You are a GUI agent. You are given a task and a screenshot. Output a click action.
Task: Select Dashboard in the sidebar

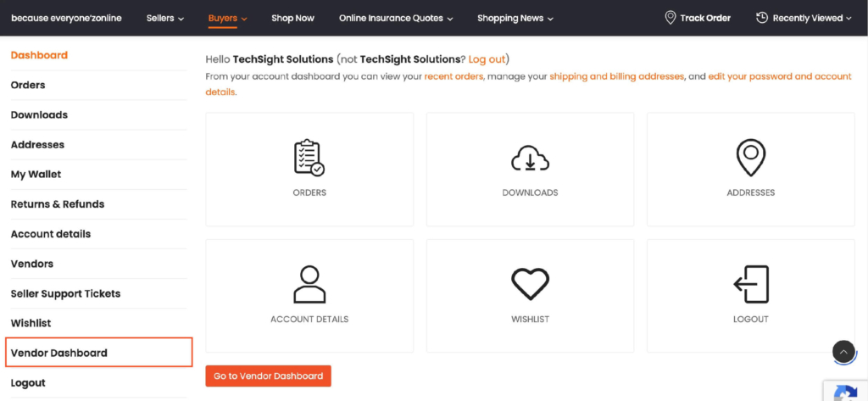tap(39, 55)
